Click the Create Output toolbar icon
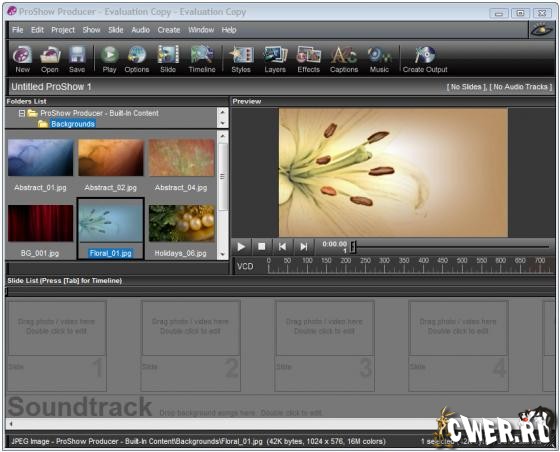Image resolution: width=560 pixels, height=452 pixels. 425,59
